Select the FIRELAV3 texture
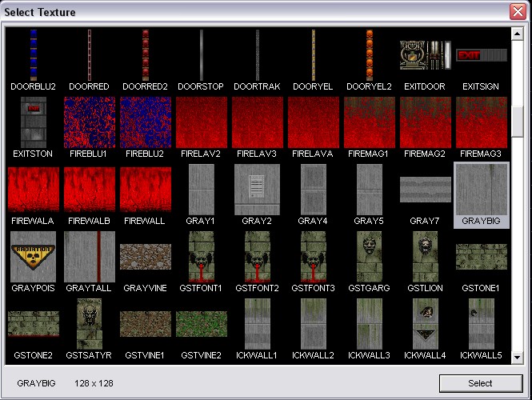The width and height of the screenshot is (532, 400). click(258, 122)
